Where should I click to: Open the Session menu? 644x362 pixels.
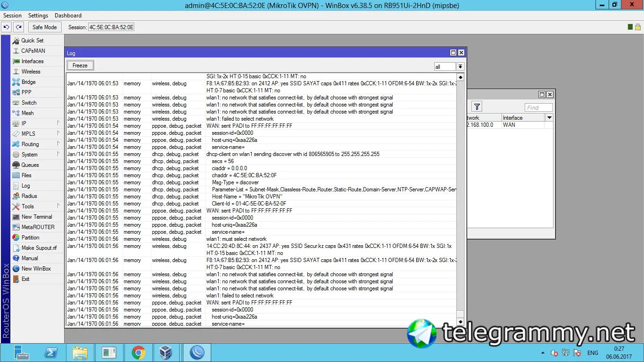(x=13, y=16)
